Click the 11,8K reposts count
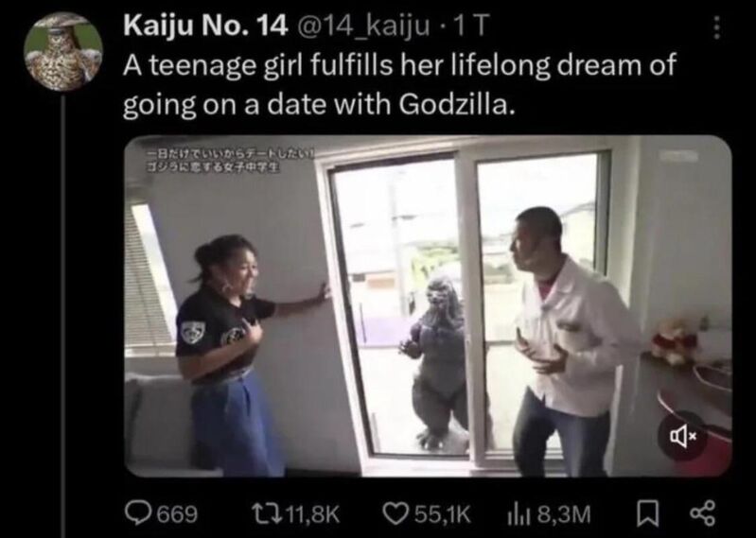Viewport: 756px width, 538px height. tap(312, 514)
